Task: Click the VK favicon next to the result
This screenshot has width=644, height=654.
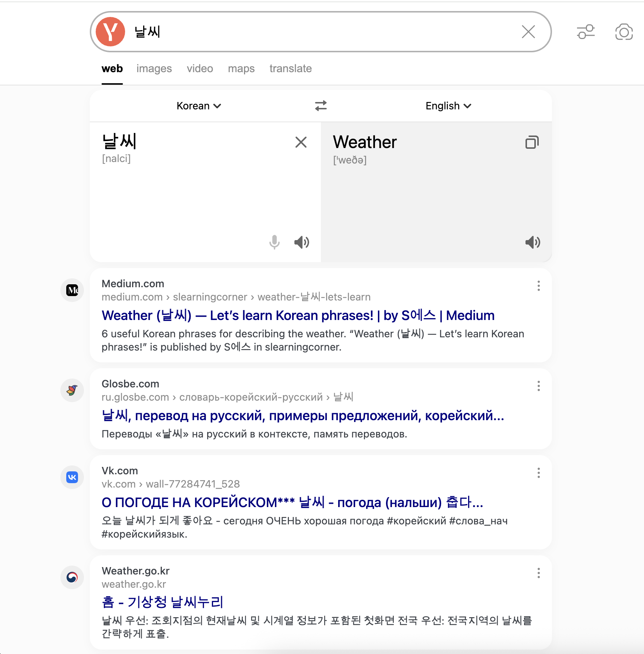Action: point(72,477)
